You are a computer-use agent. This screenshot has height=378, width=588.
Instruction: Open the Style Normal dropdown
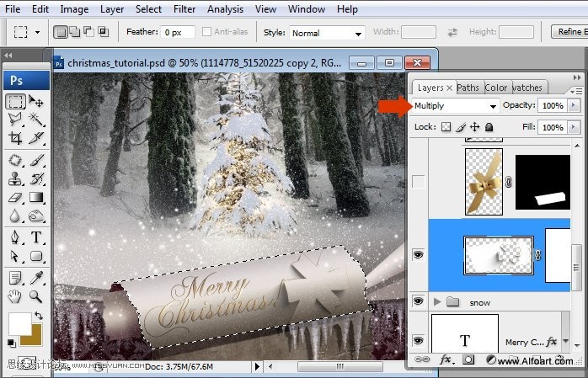tap(327, 33)
